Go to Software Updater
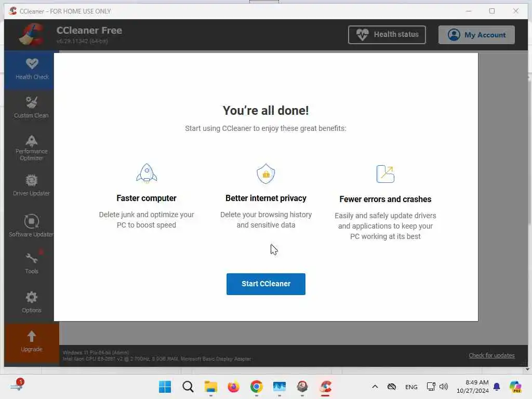Screen dimensions: 532x399 click(x=32, y=225)
